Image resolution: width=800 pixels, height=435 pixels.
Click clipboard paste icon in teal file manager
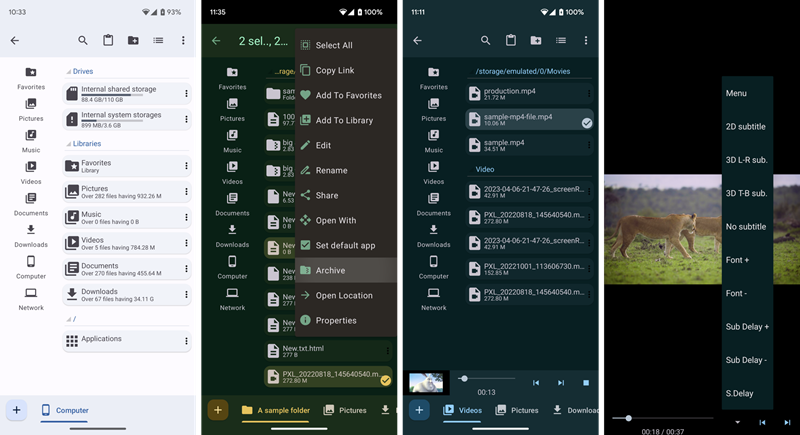[510, 41]
